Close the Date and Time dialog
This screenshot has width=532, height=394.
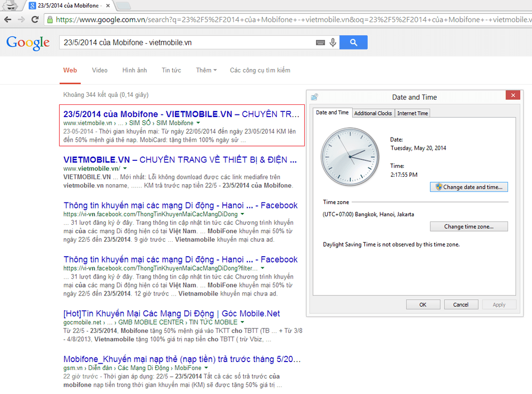(x=513, y=95)
